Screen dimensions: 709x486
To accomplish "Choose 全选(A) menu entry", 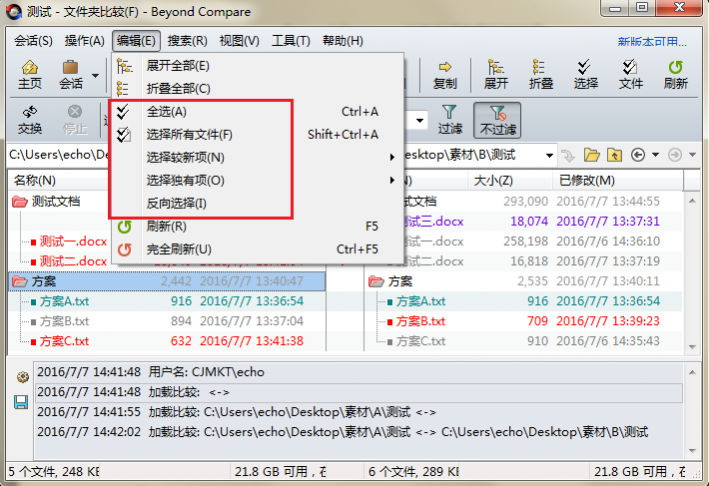I will pos(258,112).
